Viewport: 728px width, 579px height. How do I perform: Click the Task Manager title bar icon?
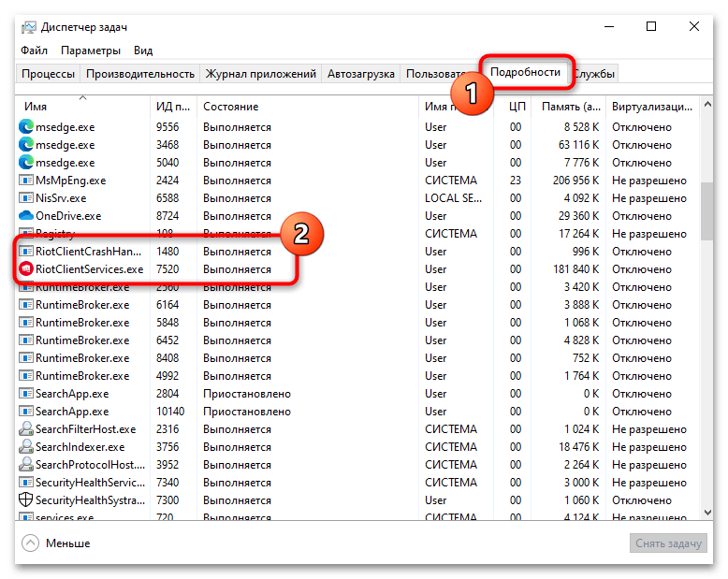[28, 27]
